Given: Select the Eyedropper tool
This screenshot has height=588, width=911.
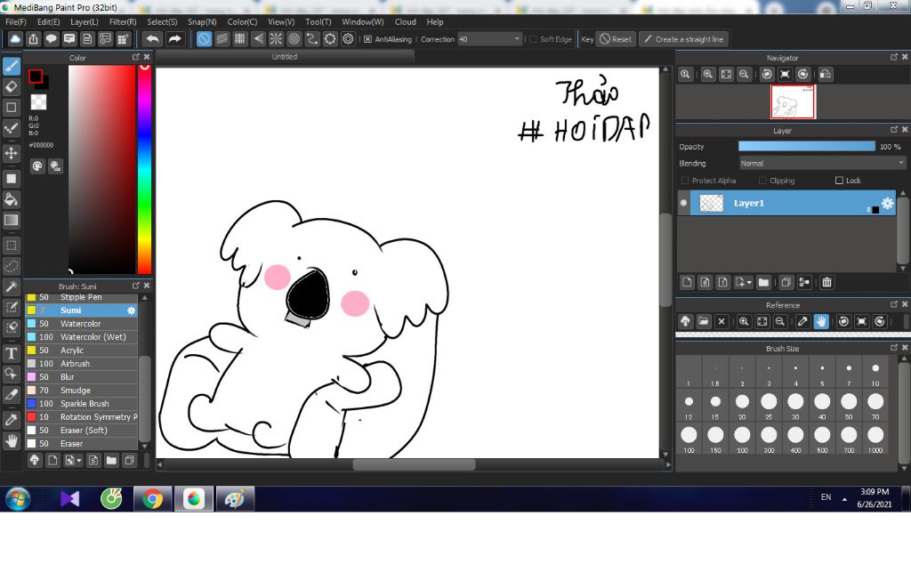Looking at the screenshot, I should [11, 420].
